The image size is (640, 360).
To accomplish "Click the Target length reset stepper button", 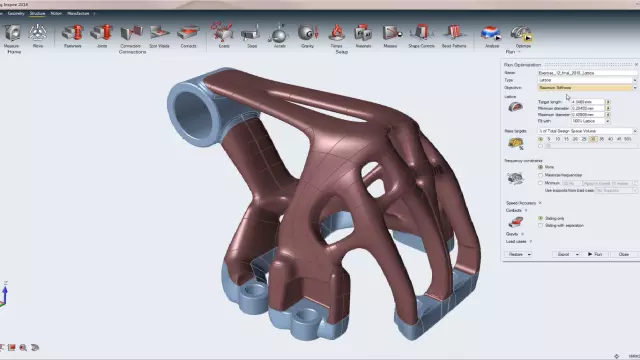I will click(x=608, y=102).
